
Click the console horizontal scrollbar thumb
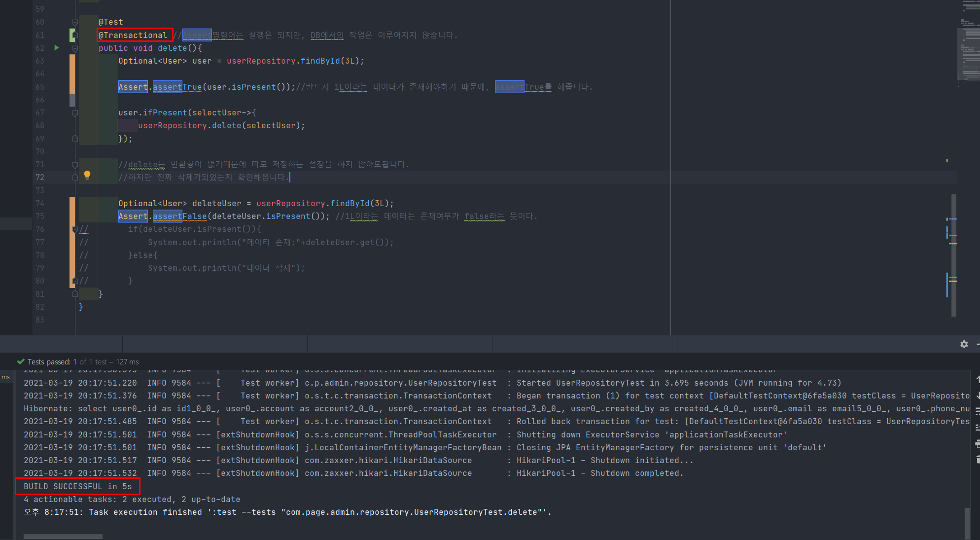(63, 537)
